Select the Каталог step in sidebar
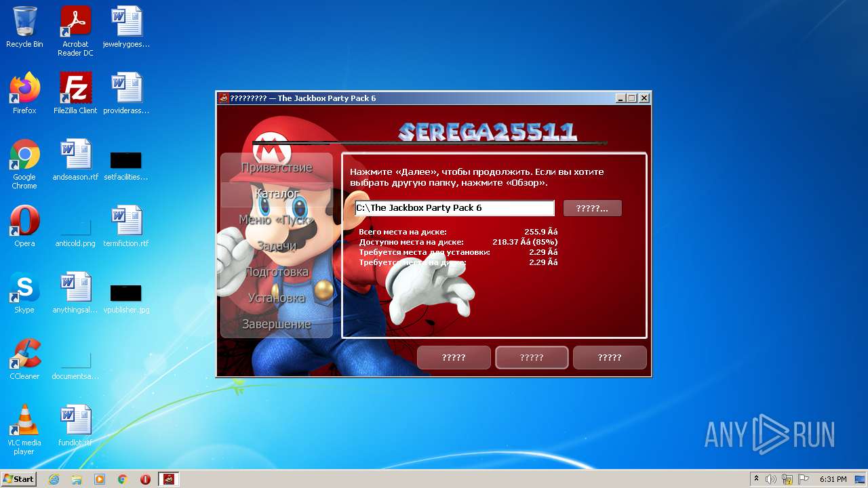Viewport: 868px width, 488px height. [x=277, y=194]
